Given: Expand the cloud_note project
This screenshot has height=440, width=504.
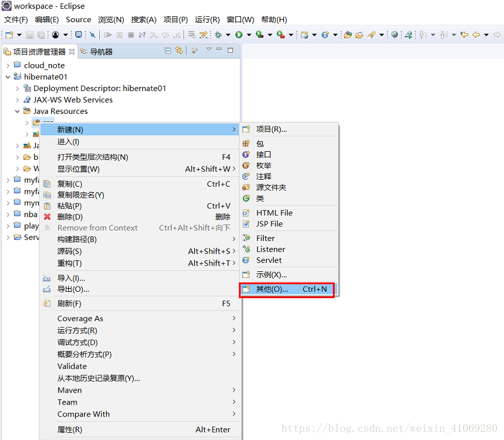Looking at the screenshot, I should [x=8, y=65].
